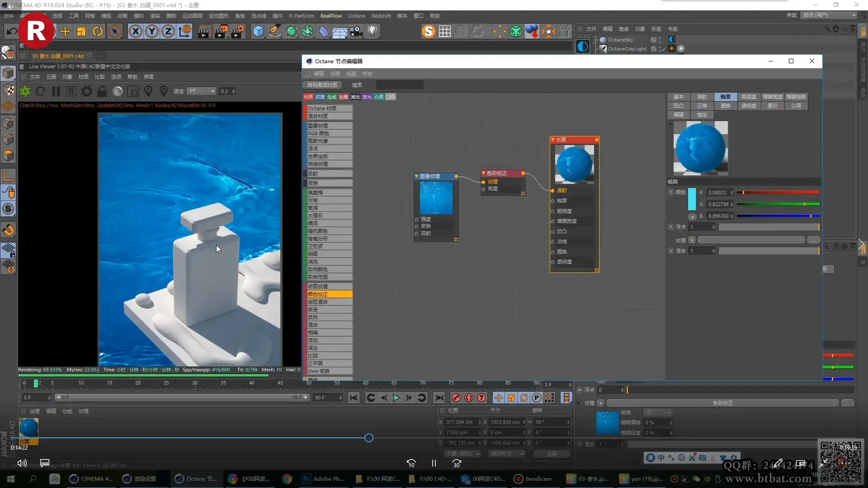Select the Cube primitive icon in the top toolbar
868x488 pixels.
click(x=258, y=31)
